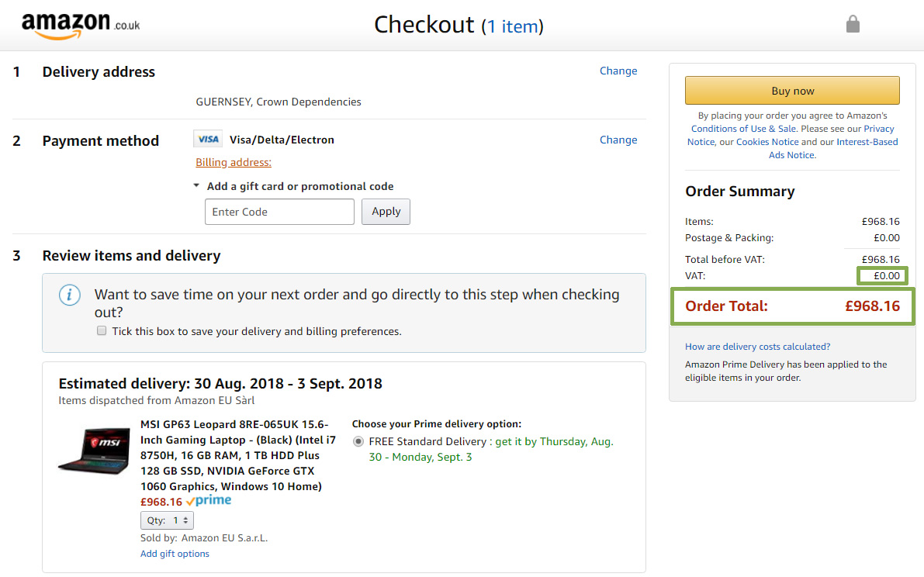Open the MSI laptop product thumbnail
Viewport: 924px width, 577px height.
pyautogui.click(x=95, y=451)
